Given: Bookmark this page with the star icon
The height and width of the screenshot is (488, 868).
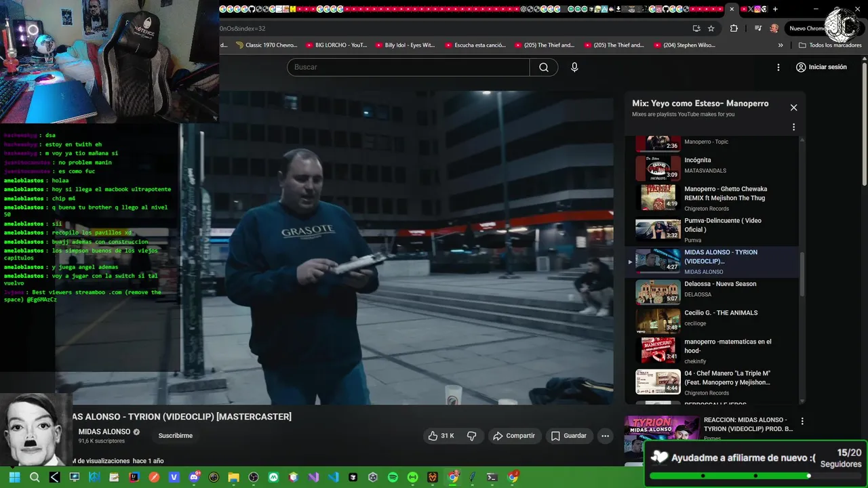Looking at the screenshot, I should (711, 28).
